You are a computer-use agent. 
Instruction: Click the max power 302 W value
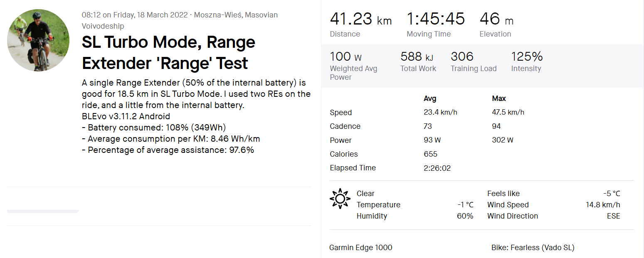coord(502,140)
